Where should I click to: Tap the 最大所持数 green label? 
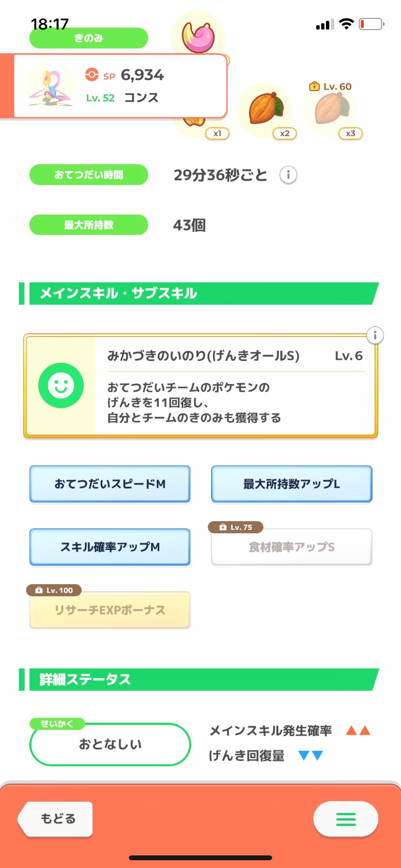click(89, 225)
